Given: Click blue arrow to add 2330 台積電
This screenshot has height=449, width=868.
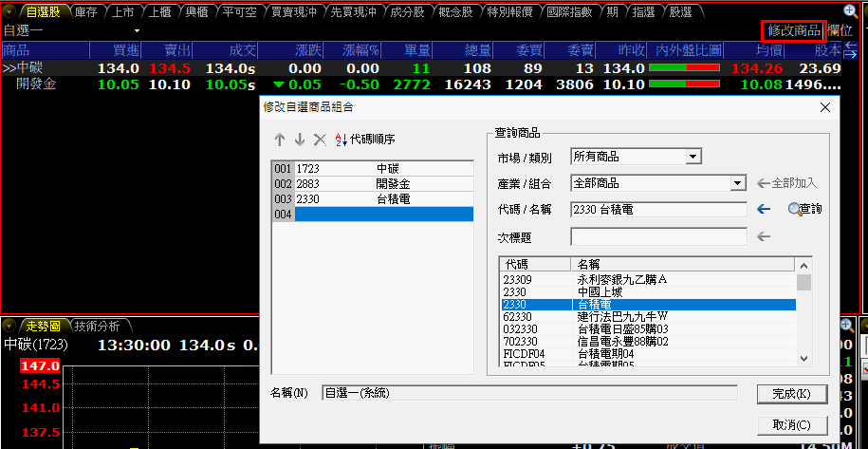Looking at the screenshot, I should point(765,209).
